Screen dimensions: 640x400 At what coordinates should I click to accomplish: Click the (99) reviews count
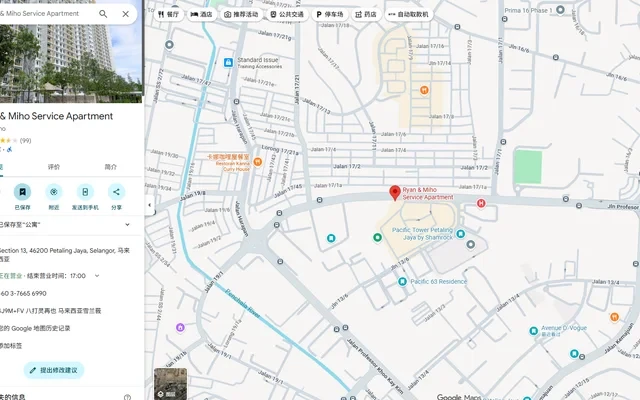(25, 140)
